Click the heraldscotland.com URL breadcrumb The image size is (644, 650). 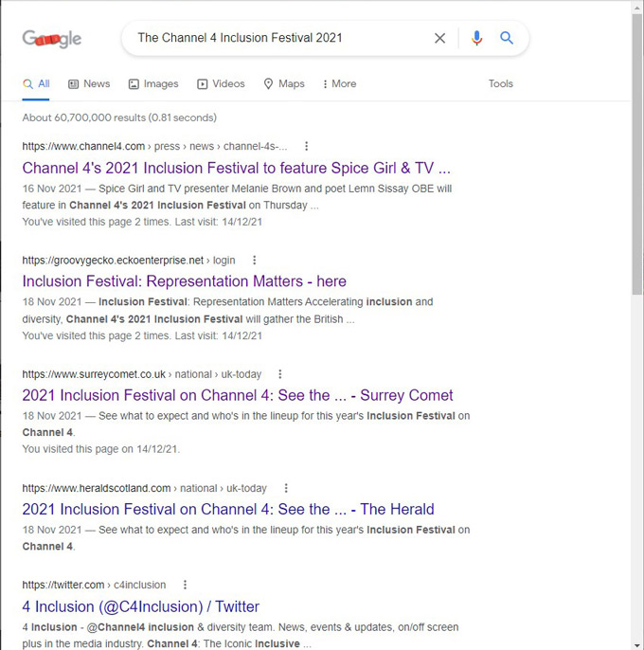click(x=144, y=488)
